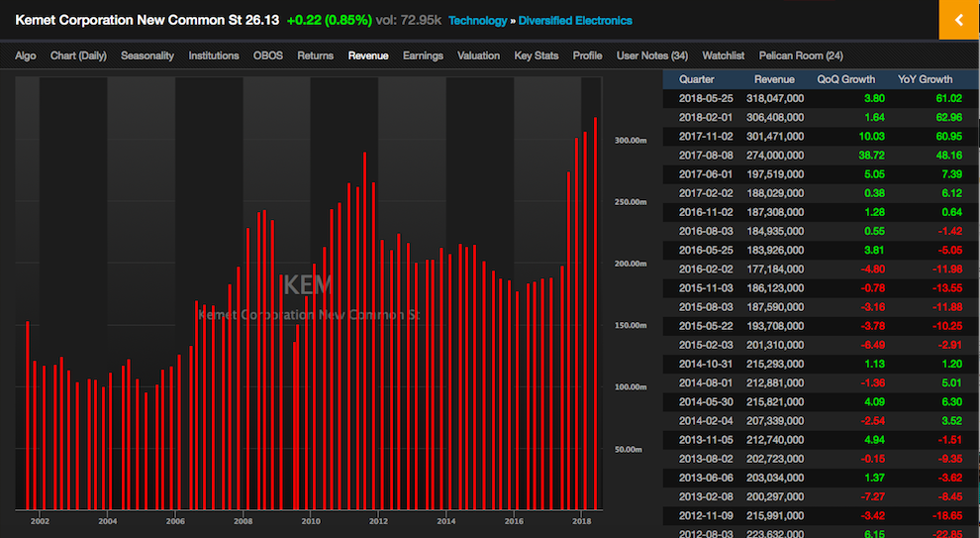Click the 2017-02-02 quarter date
This screenshot has width=980, height=538.
point(706,193)
